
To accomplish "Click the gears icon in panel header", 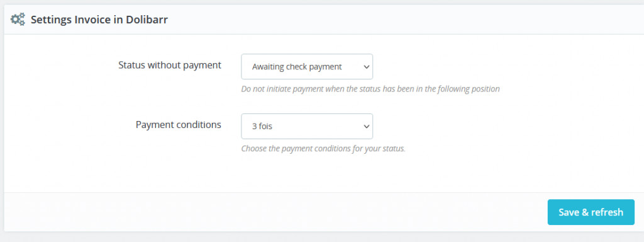I will pos(18,20).
